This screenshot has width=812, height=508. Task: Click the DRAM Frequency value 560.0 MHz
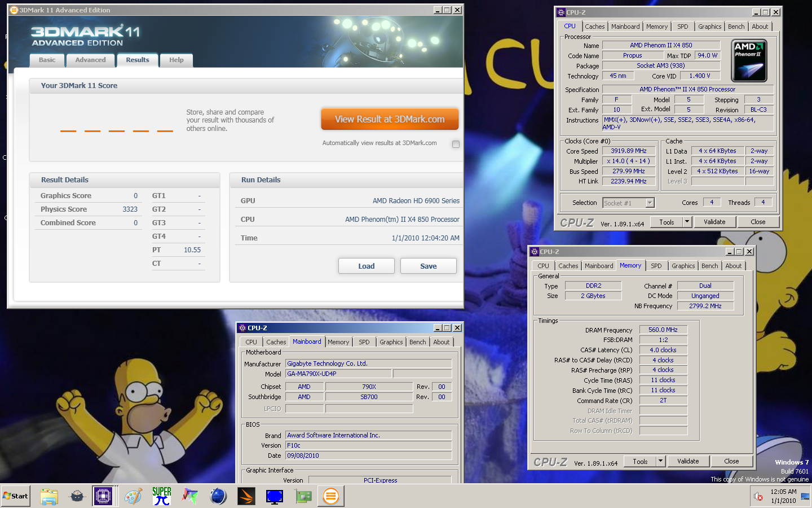click(663, 330)
